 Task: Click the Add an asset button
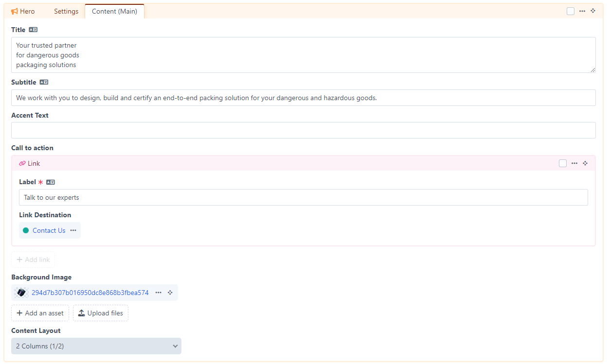click(40, 313)
